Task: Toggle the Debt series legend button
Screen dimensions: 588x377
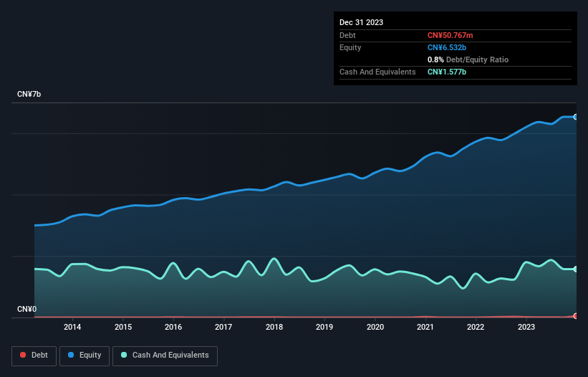Action: click(x=34, y=355)
